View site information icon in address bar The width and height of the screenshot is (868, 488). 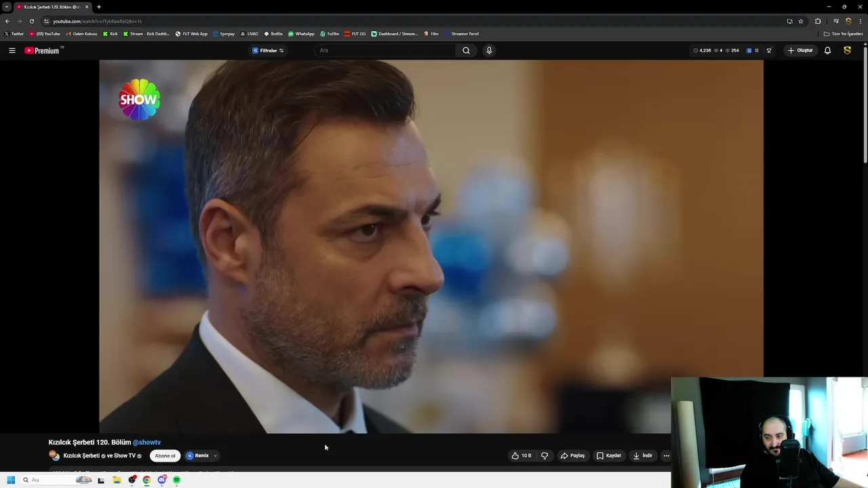click(x=46, y=21)
